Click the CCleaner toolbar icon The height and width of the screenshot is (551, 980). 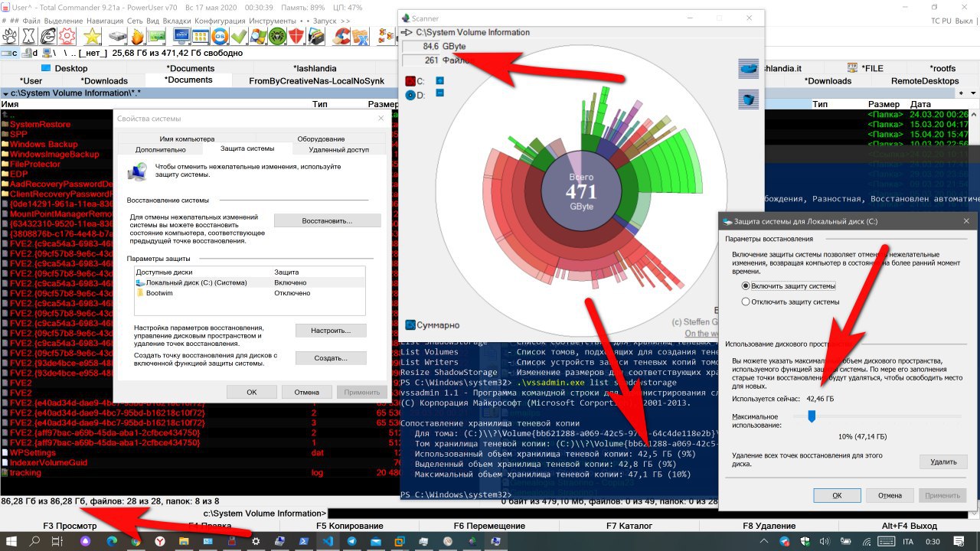341,35
